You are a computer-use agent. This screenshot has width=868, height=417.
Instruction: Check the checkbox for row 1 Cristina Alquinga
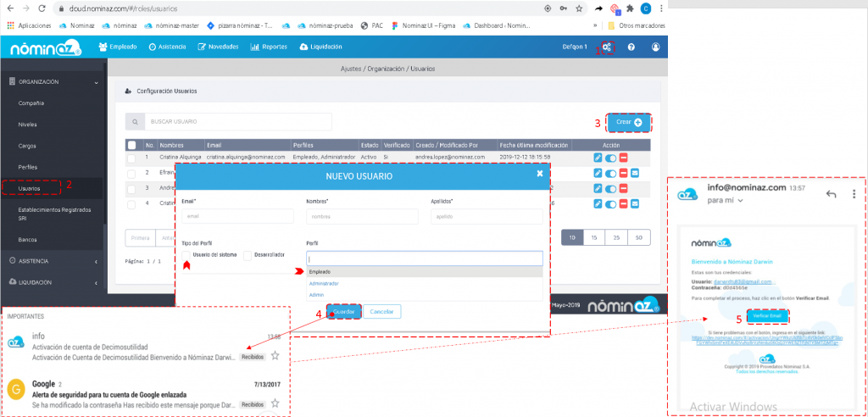pyautogui.click(x=131, y=158)
